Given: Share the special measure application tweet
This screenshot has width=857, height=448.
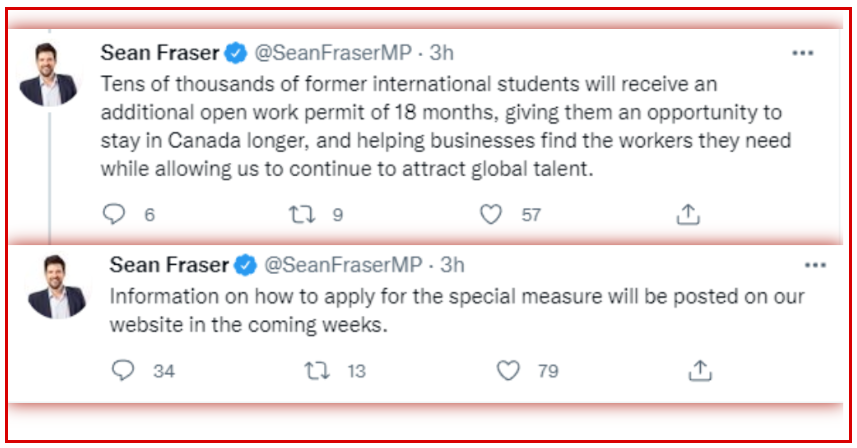Looking at the screenshot, I should pos(700,371).
